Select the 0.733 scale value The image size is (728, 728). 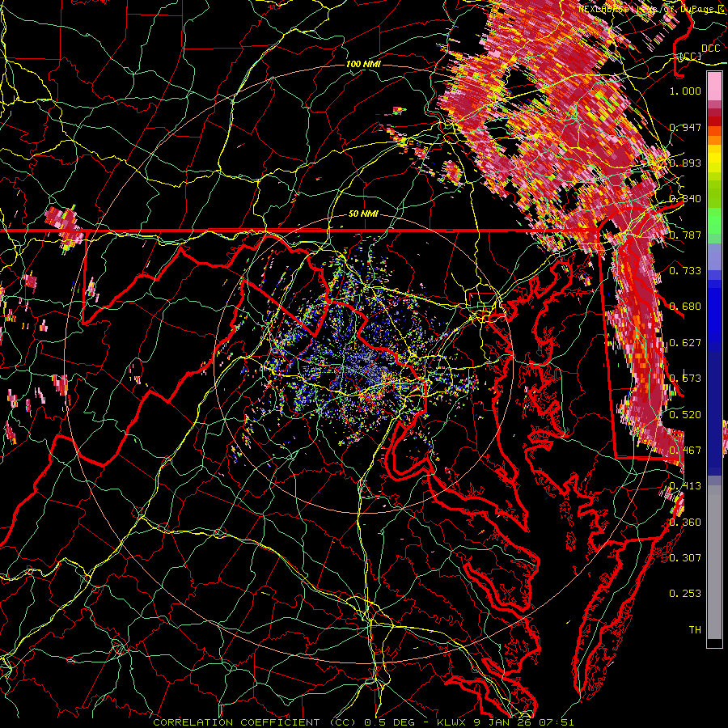pyautogui.click(x=685, y=271)
